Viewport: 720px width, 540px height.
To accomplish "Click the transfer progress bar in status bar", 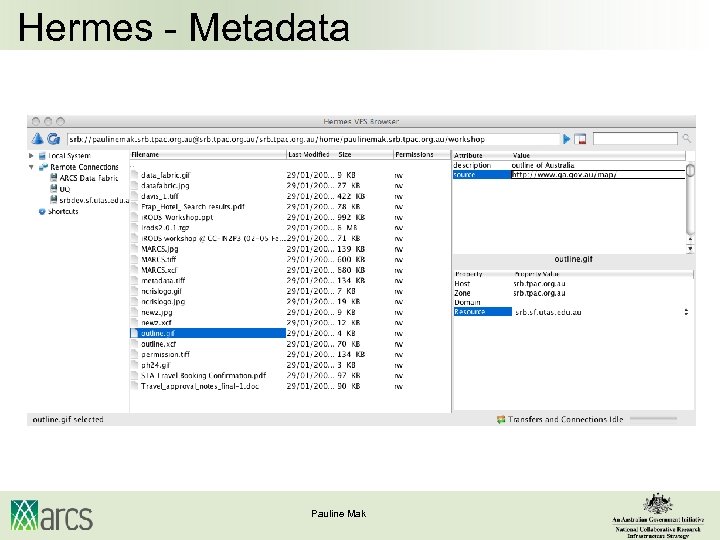I will coord(653,419).
